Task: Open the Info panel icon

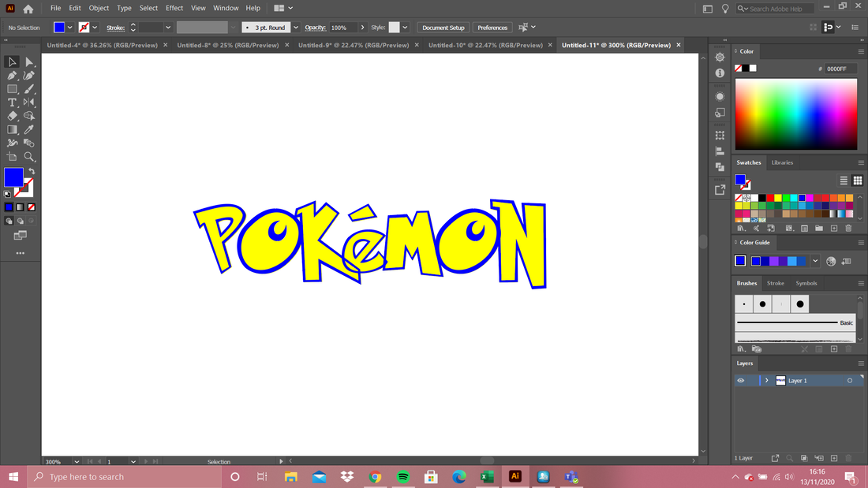Action: pyautogui.click(x=720, y=73)
